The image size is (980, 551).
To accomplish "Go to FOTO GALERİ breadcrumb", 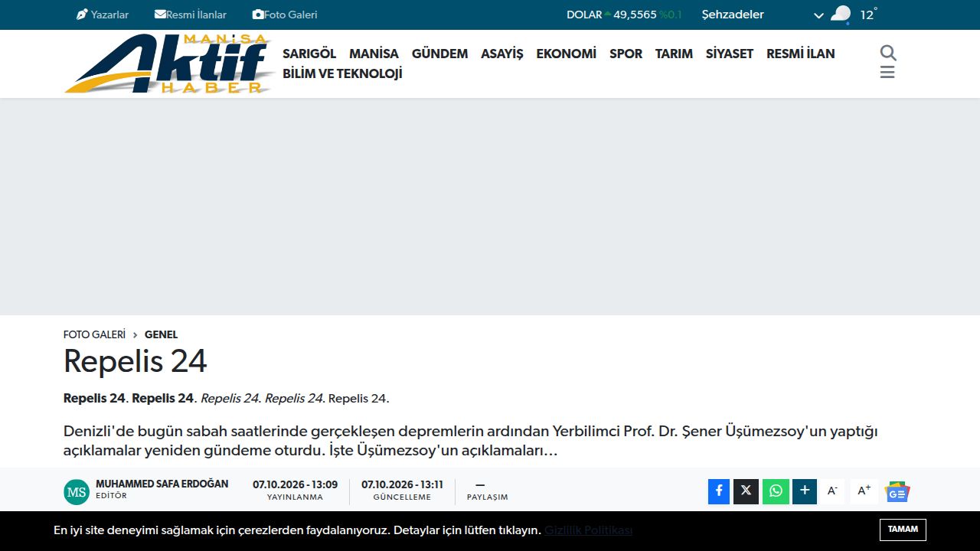I will click(x=94, y=334).
